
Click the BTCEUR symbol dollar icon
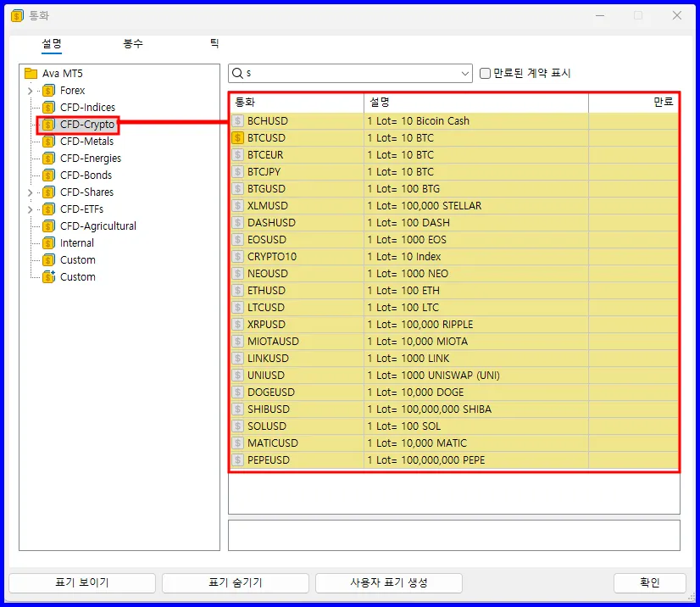coord(237,154)
